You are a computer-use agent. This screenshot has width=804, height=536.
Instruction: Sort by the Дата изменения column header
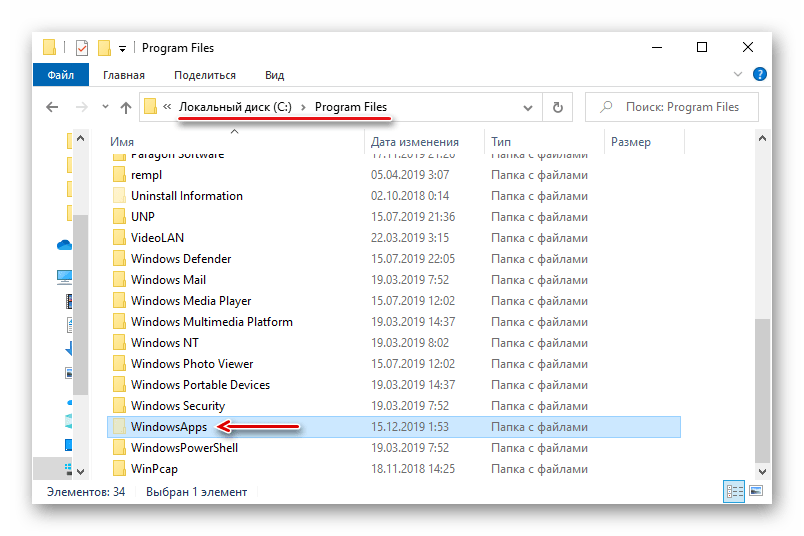(x=414, y=142)
